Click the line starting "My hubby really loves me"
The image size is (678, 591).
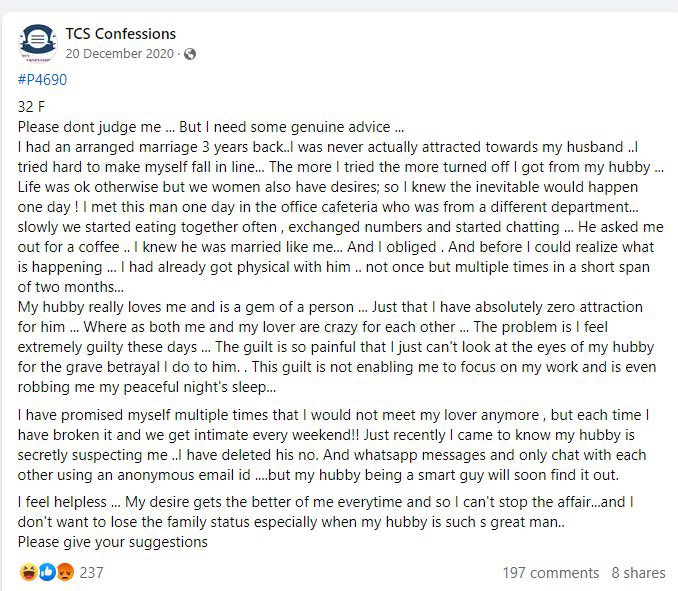330,307
